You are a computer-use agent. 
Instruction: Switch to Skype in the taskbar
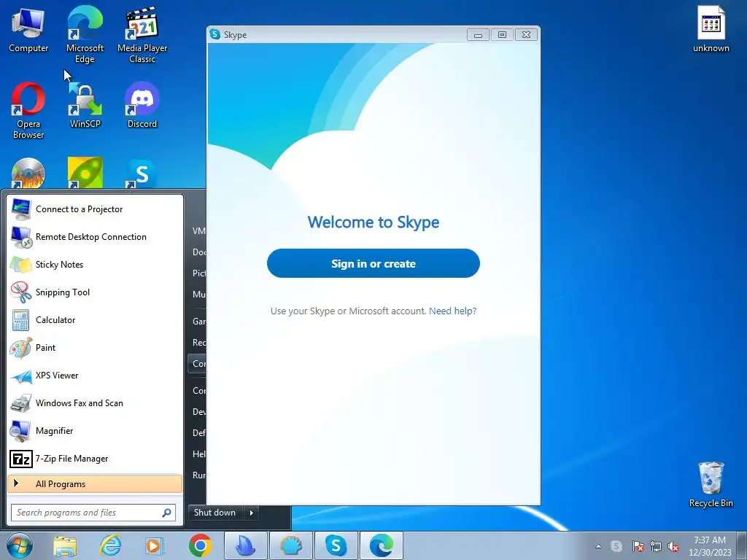pyautogui.click(x=336, y=545)
